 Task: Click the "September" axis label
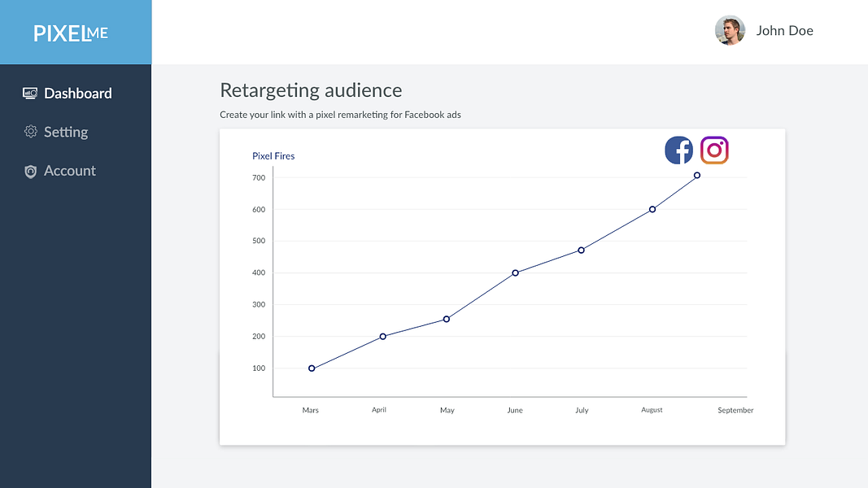coord(735,410)
